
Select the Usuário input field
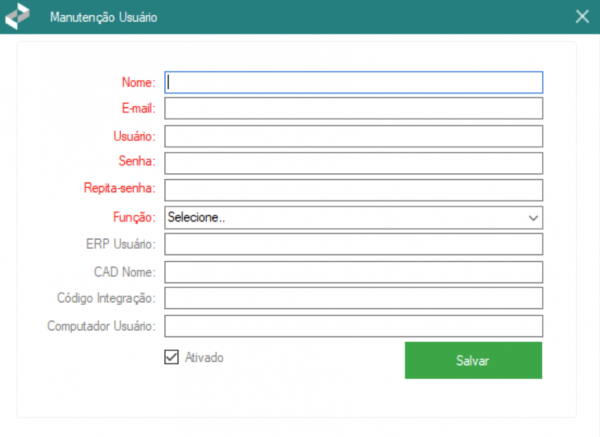[x=354, y=136]
